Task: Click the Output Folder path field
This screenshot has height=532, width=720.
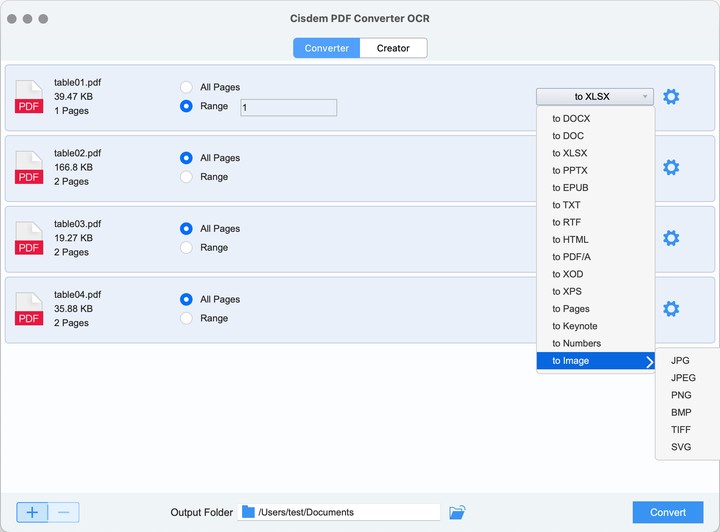Action: click(339, 512)
